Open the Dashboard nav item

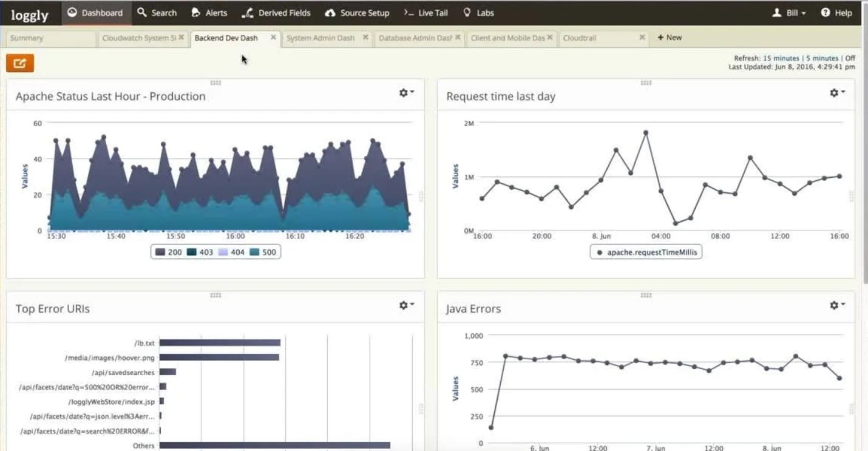95,13
